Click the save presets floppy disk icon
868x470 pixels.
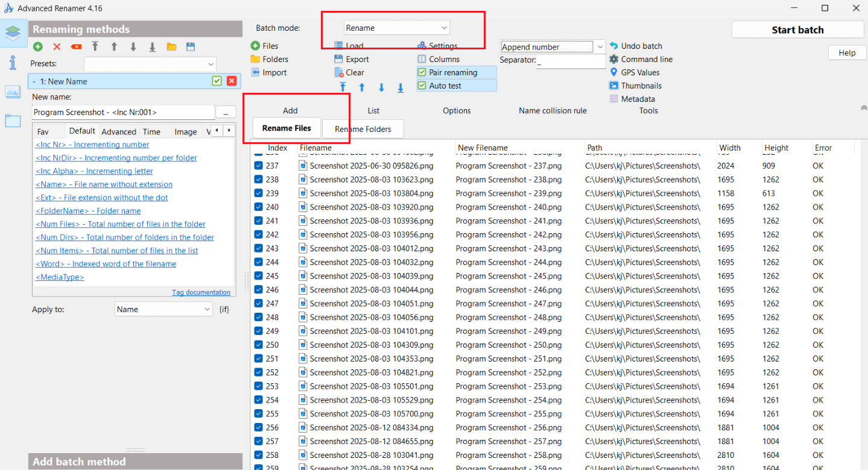tap(191, 46)
